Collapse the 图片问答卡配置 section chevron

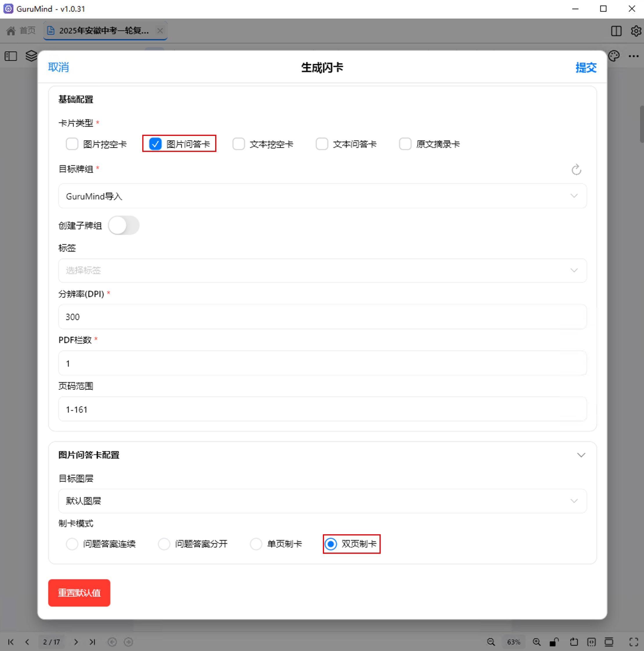click(581, 455)
